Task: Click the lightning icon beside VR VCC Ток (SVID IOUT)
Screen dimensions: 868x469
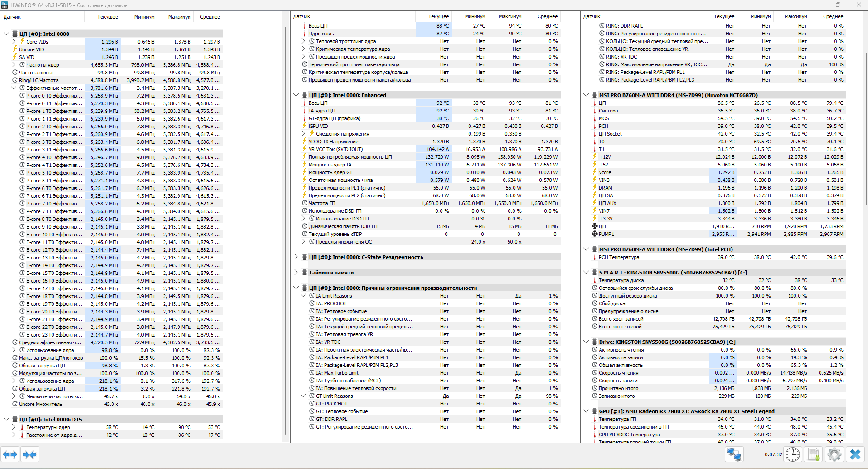Action: pyautogui.click(x=305, y=149)
